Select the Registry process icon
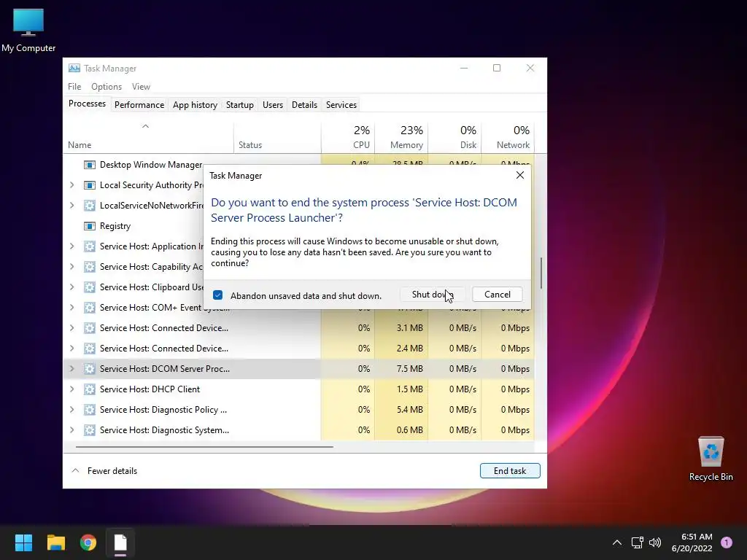The width and height of the screenshot is (747, 560). tap(89, 226)
